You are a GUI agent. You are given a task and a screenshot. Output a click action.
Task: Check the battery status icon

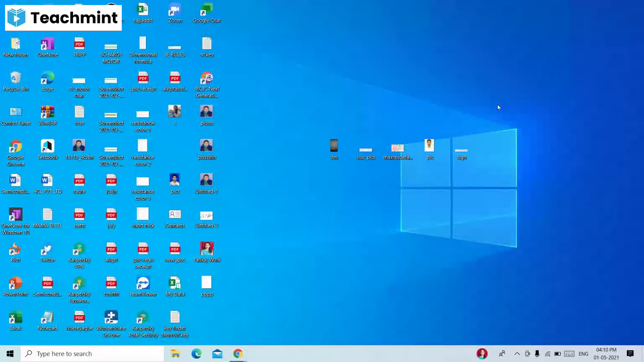[x=557, y=353]
